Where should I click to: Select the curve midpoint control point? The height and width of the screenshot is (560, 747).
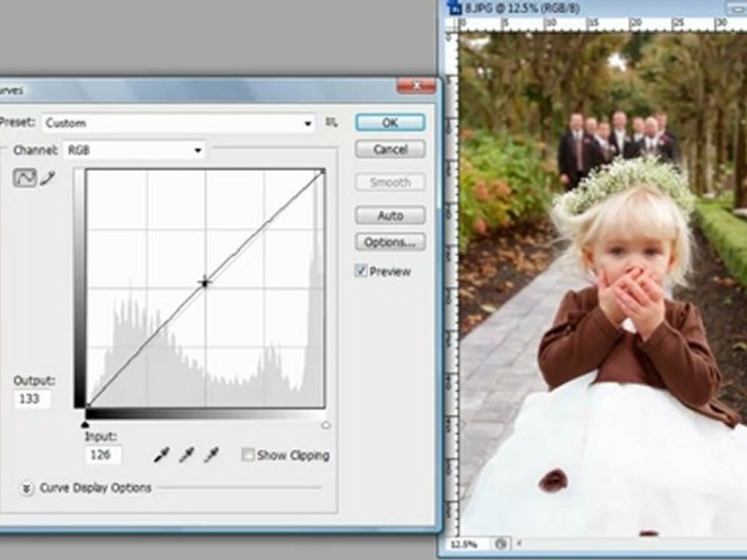pyautogui.click(x=205, y=282)
